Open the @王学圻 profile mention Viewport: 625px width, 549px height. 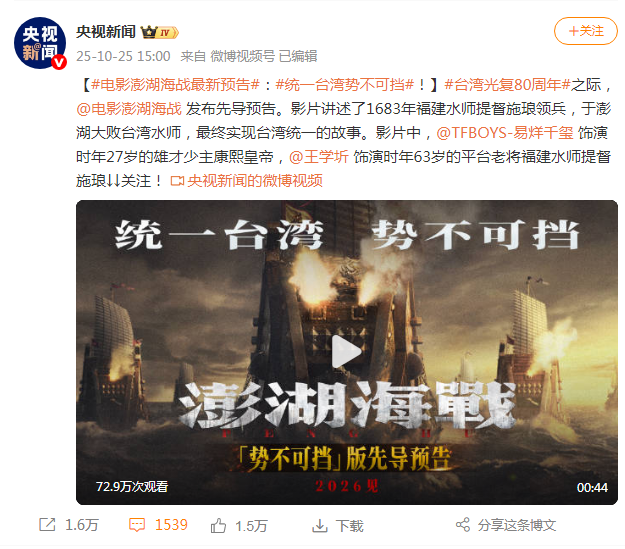click(318, 157)
